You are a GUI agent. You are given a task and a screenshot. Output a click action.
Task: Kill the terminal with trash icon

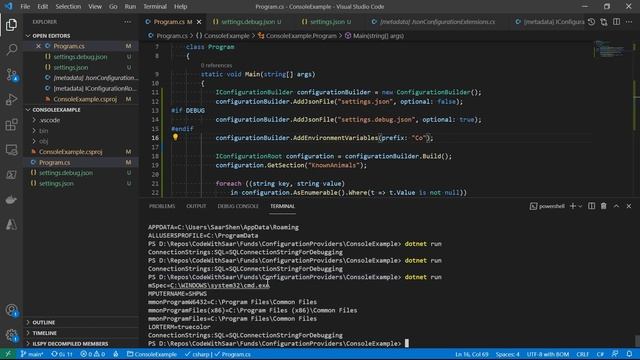click(604, 206)
